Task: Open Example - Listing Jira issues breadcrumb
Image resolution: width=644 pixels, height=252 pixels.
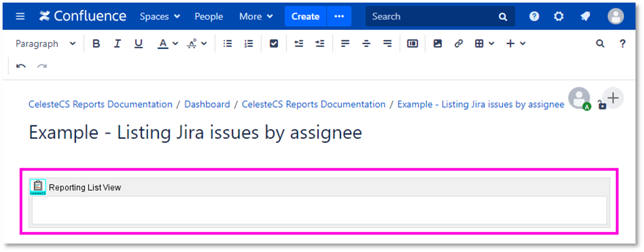Action: pyautogui.click(x=480, y=105)
